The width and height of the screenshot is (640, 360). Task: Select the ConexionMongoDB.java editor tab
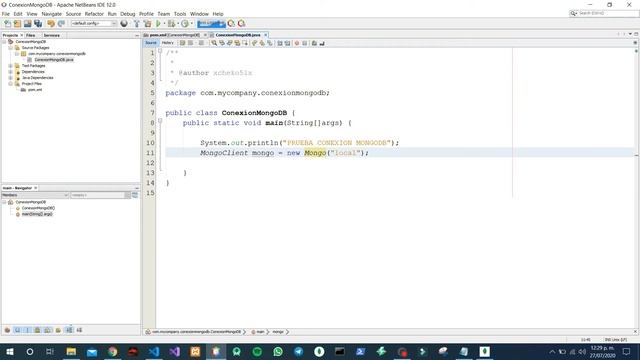(238, 35)
